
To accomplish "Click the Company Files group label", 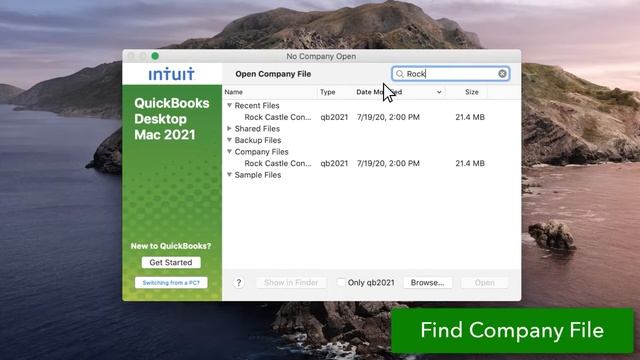I will (x=261, y=151).
